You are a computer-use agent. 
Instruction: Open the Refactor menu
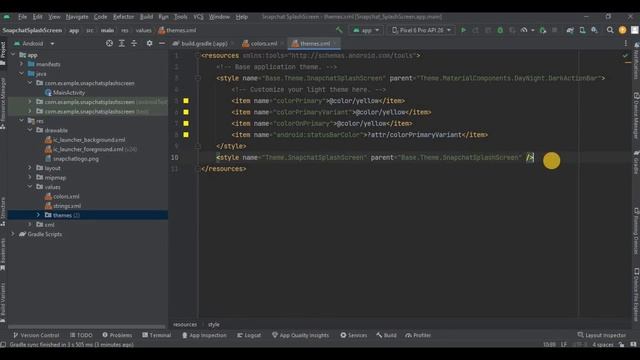123,17
